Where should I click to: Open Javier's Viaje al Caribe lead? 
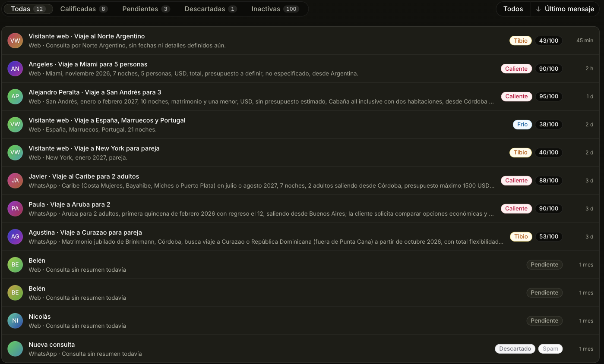pyautogui.click(x=300, y=181)
